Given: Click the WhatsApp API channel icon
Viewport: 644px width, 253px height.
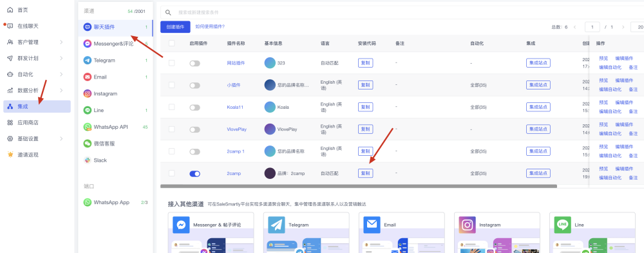Looking at the screenshot, I should 87,127.
